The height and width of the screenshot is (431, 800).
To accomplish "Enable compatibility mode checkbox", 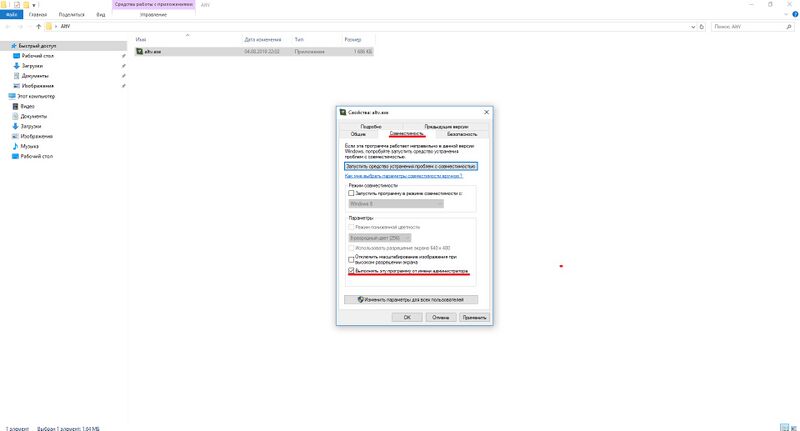I will [x=351, y=193].
